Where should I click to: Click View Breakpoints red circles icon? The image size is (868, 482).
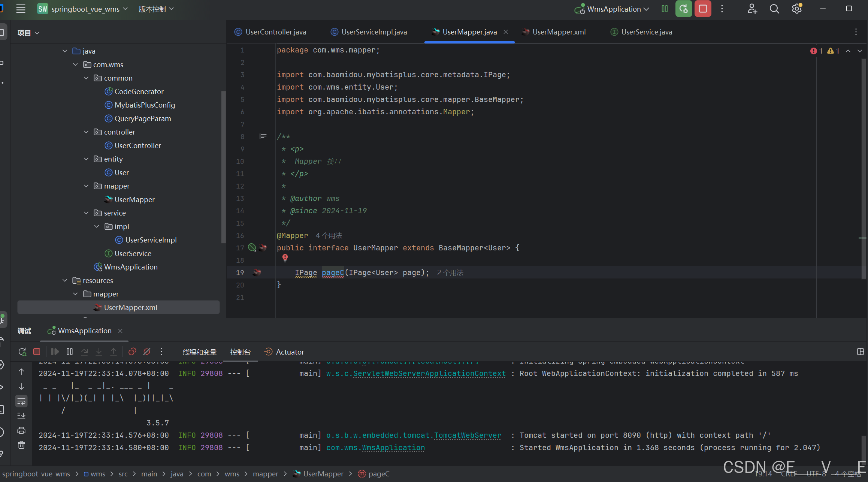point(132,352)
